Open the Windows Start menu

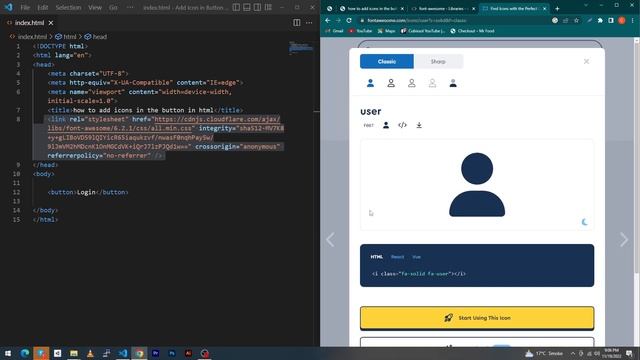(x=8, y=353)
